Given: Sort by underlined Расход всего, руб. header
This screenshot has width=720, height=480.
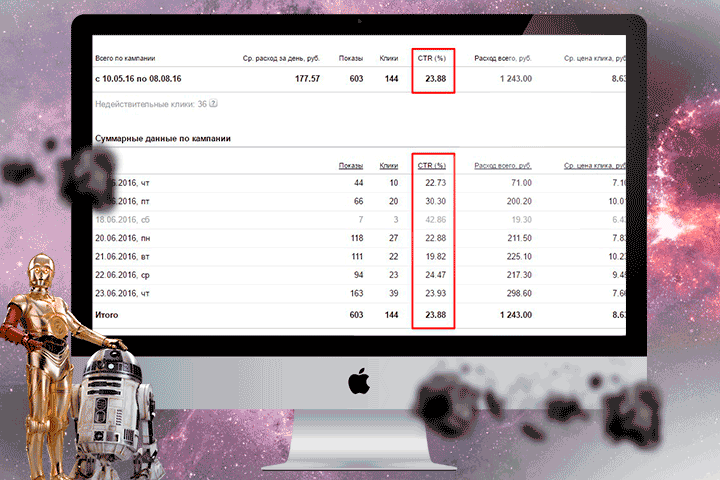Looking at the screenshot, I should [x=503, y=165].
